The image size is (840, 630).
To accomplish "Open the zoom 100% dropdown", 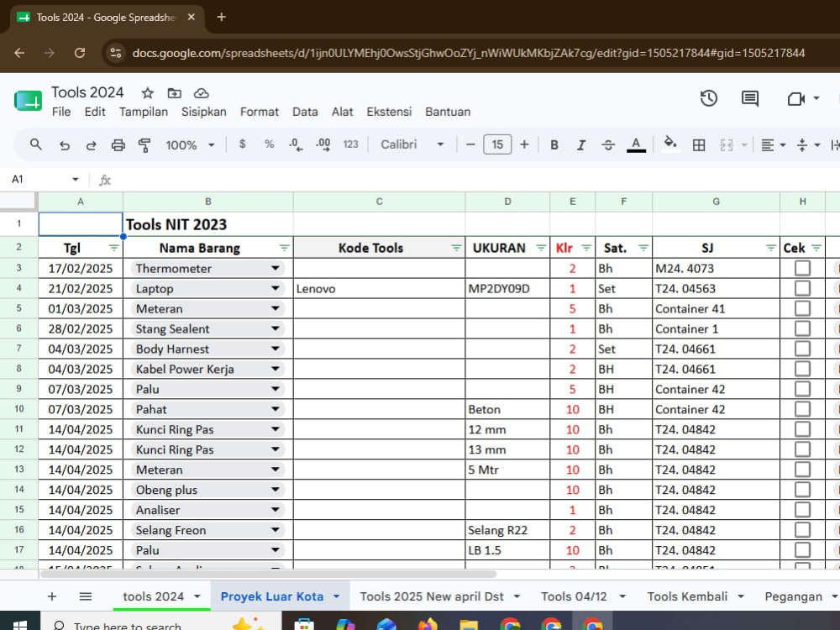I will pos(190,145).
